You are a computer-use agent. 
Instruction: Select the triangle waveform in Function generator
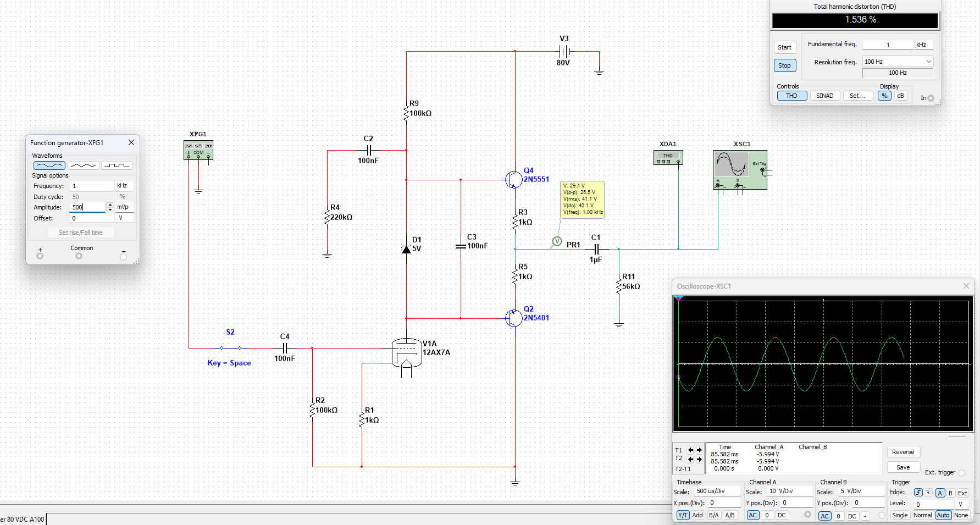(84, 165)
